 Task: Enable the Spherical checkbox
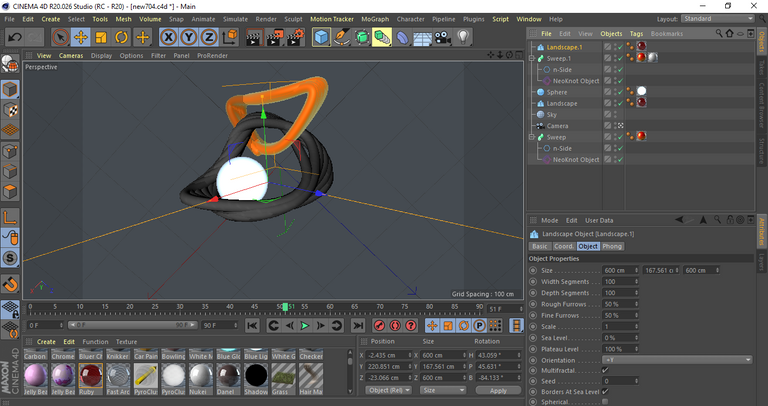(605, 402)
